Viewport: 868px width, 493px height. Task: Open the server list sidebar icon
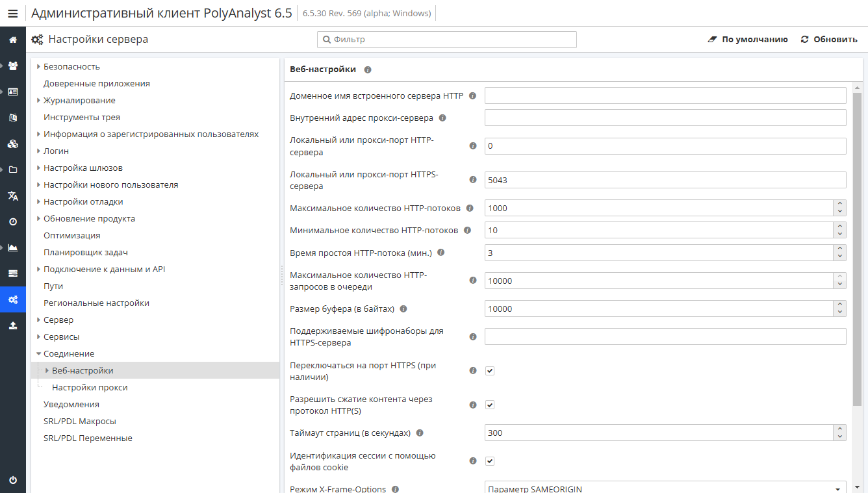pos(13,273)
